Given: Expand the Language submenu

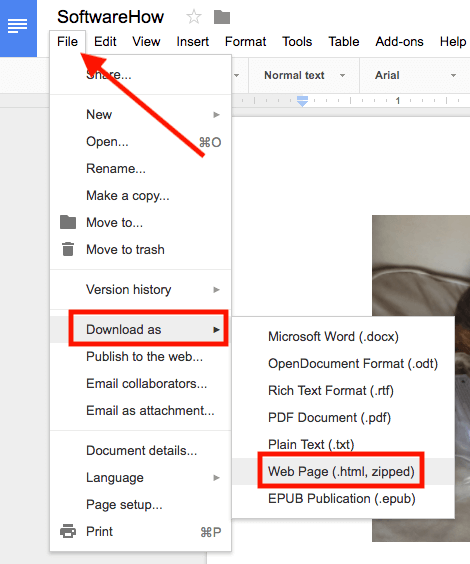Looking at the screenshot, I should 141,478.
